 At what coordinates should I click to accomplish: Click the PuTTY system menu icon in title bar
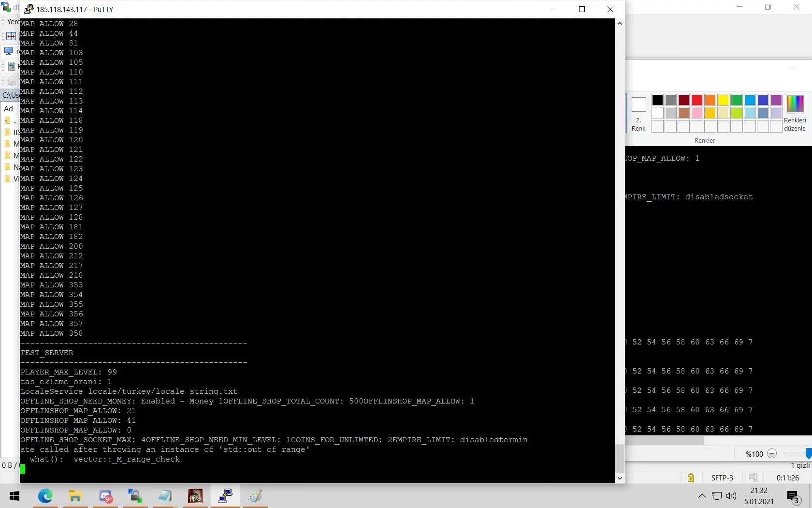[x=29, y=9]
